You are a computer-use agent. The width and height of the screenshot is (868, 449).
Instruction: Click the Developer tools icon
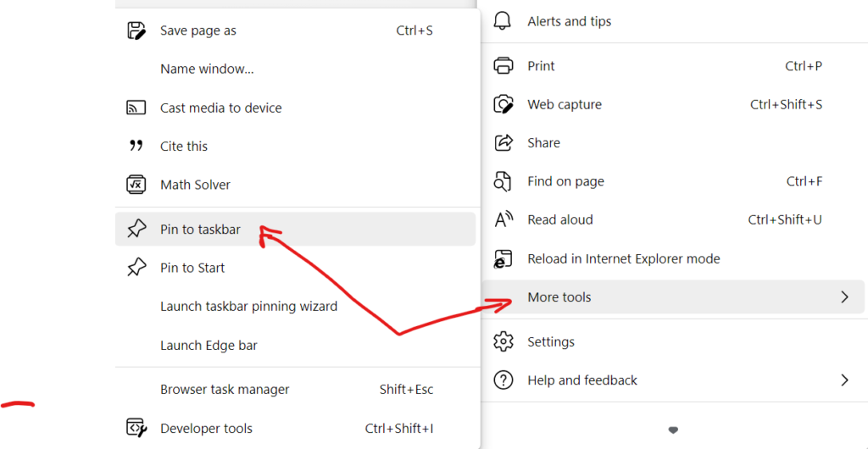136,428
